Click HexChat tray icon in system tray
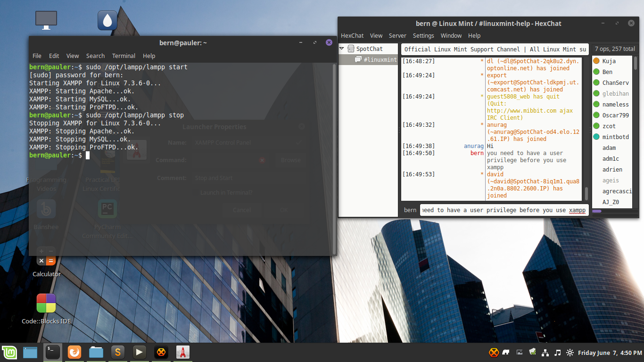Screen dimensions: 644x362 (x=494, y=353)
